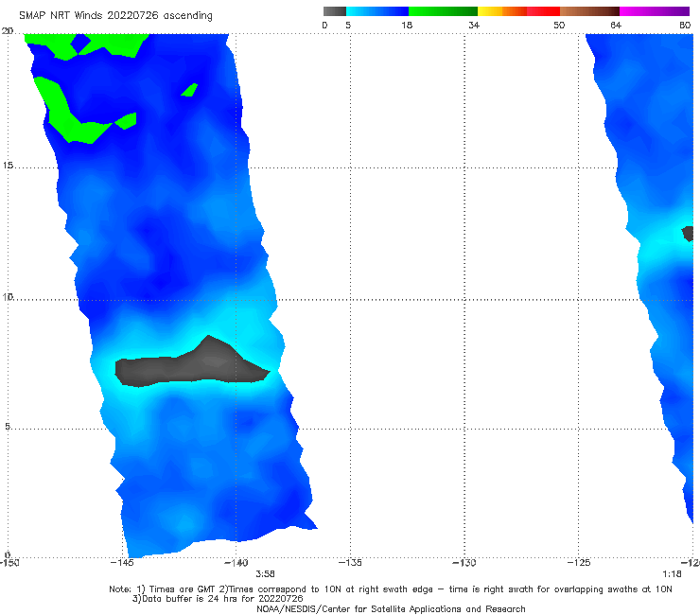Click the magenta 64-80 segment of the color bar
The image size is (700, 615).
coord(655,11)
